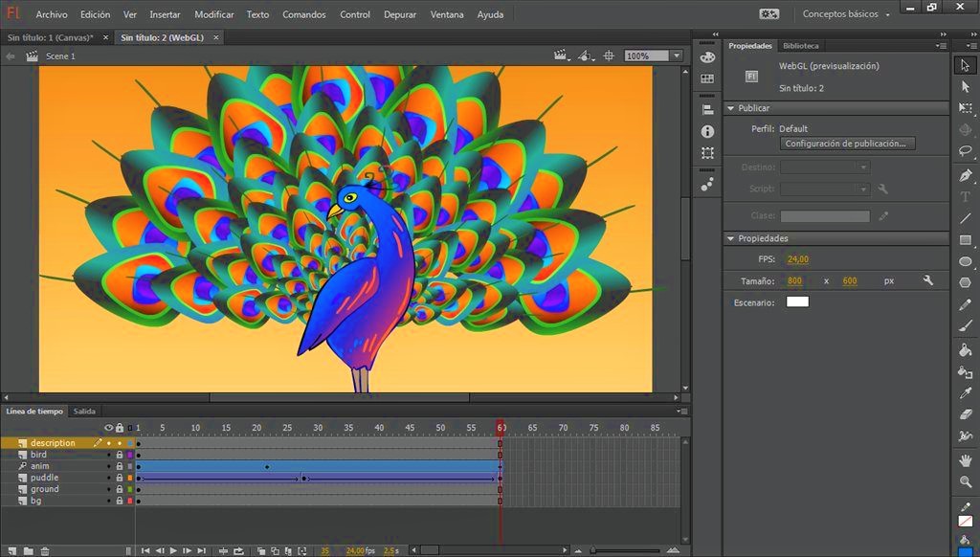The width and height of the screenshot is (980, 557).
Task: Expand the Propiedades panel options menu
Action: click(942, 45)
